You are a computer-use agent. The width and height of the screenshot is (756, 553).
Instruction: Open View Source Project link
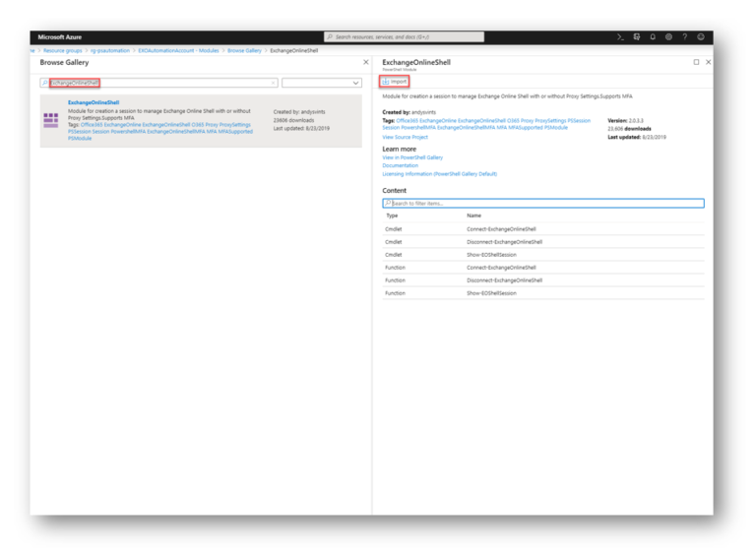click(x=405, y=138)
